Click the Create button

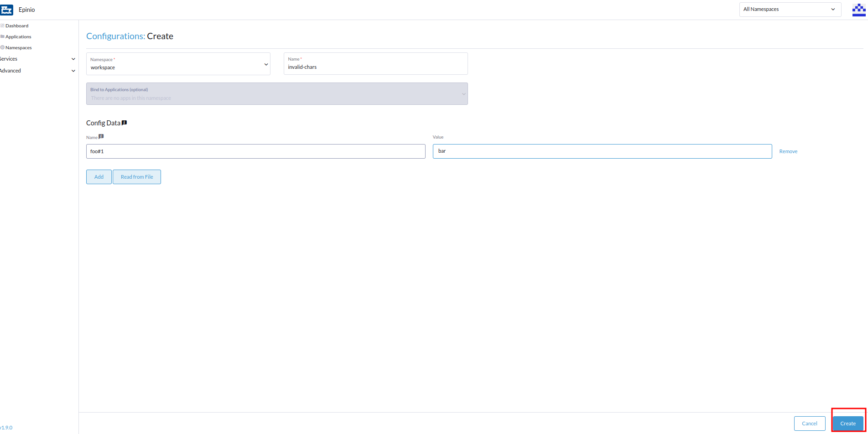[847, 423]
